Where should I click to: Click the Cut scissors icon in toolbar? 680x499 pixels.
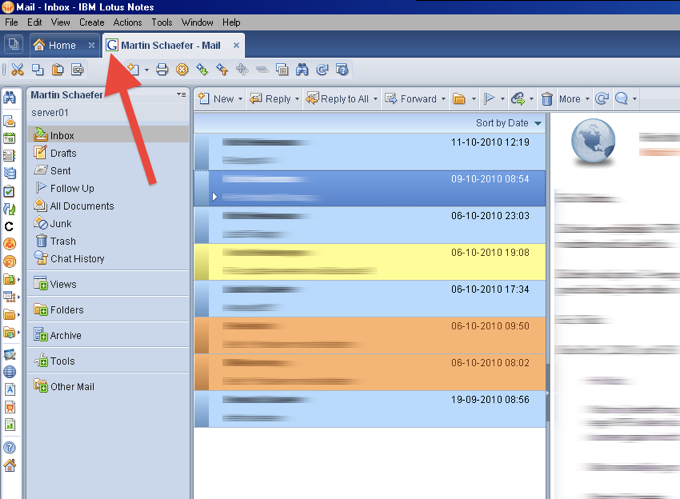(x=17, y=70)
